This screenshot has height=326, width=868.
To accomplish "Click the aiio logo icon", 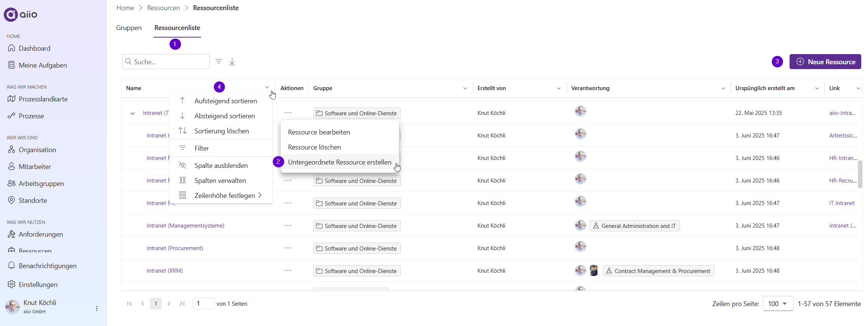I will (x=11, y=14).
